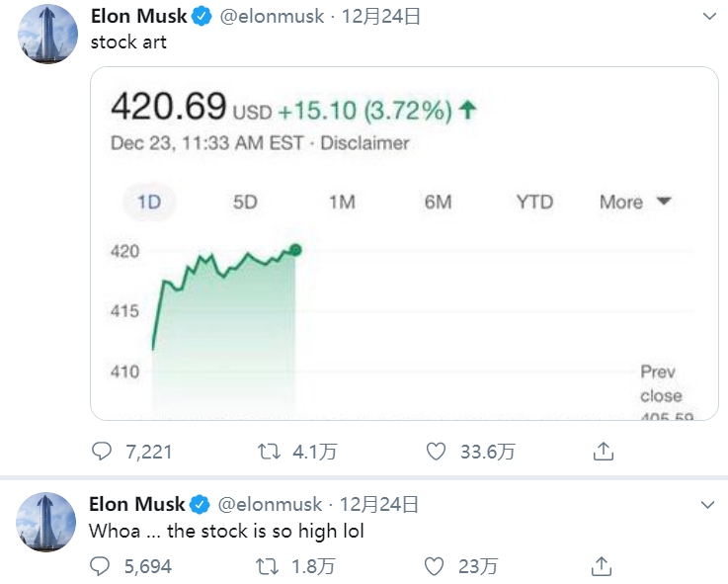Switch to the 6M chart range
728x584 pixels.
[x=438, y=203]
